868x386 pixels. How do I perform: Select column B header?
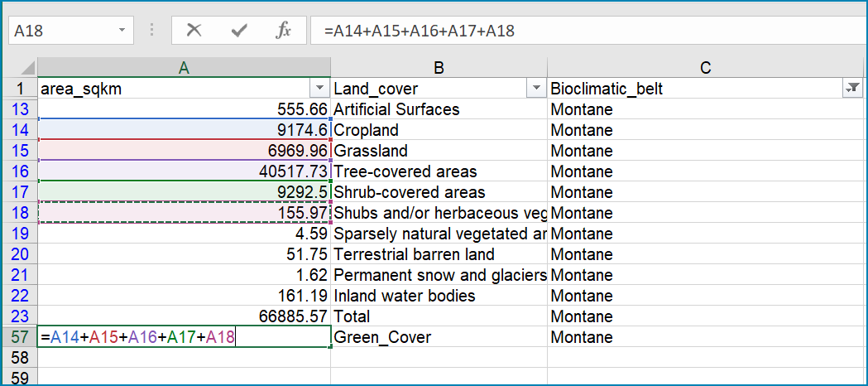coord(439,68)
